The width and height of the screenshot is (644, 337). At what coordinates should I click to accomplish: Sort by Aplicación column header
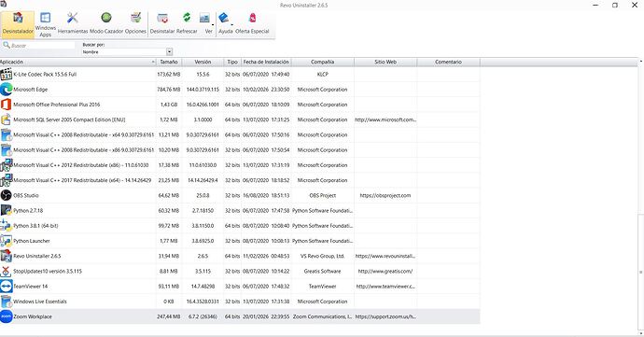[x=78, y=62]
